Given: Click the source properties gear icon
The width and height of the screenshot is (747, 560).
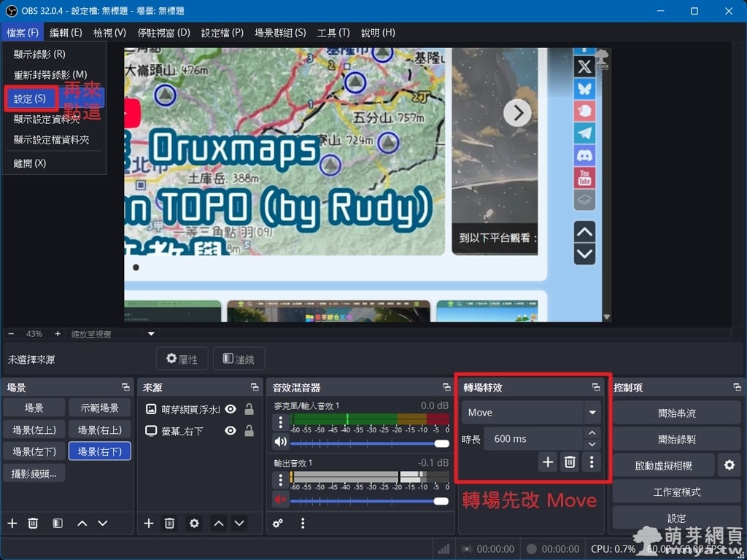Looking at the screenshot, I should coord(194,523).
